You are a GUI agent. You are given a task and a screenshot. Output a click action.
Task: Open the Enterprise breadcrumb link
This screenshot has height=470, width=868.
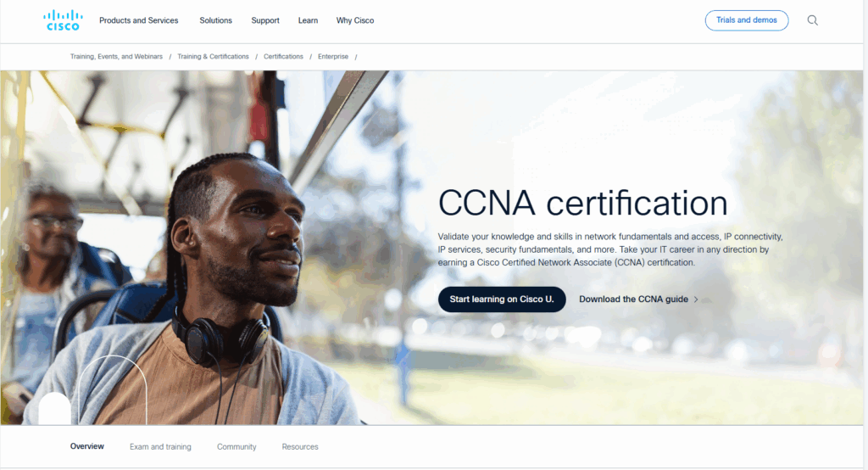pyautogui.click(x=332, y=57)
